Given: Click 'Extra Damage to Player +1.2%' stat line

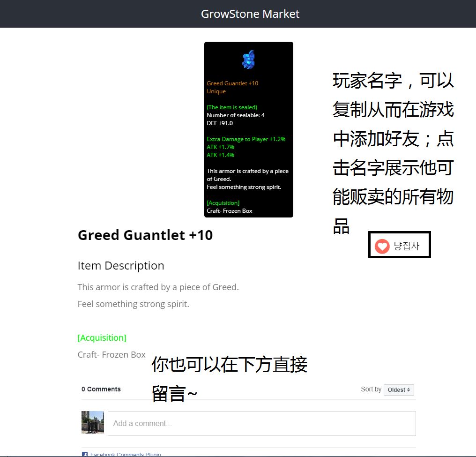Looking at the screenshot, I should 246,139.
